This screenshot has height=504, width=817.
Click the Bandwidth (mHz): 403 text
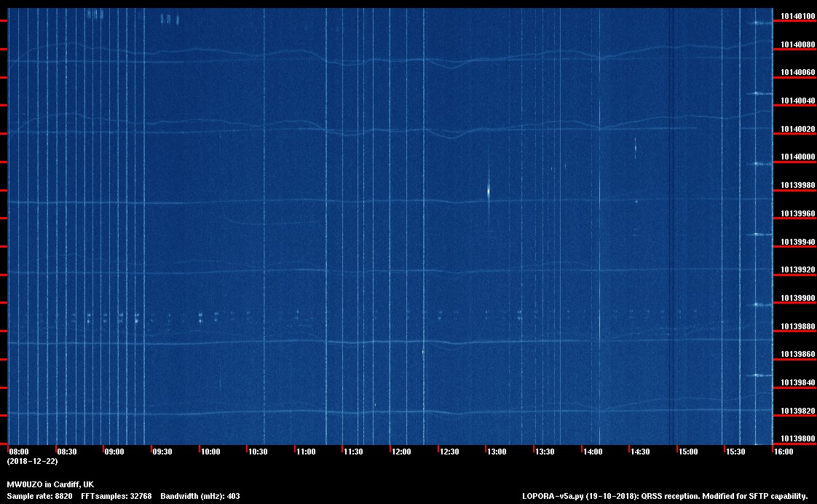pyautogui.click(x=200, y=496)
